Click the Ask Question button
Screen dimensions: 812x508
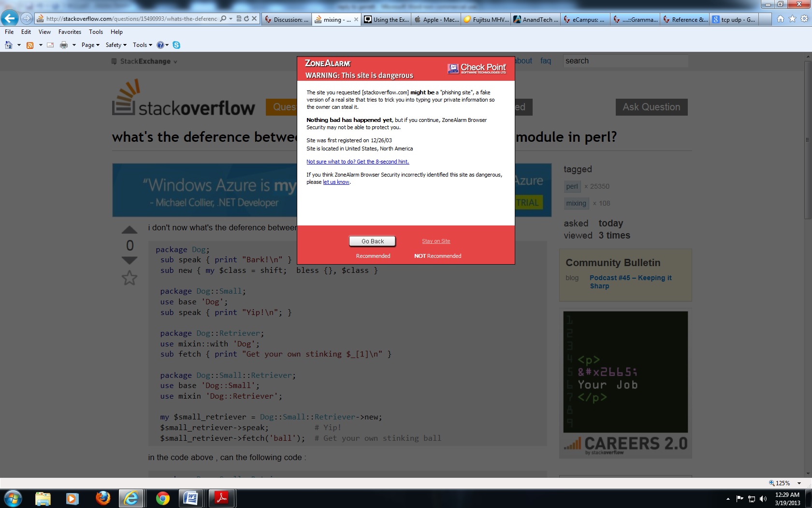tap(652, 107)
